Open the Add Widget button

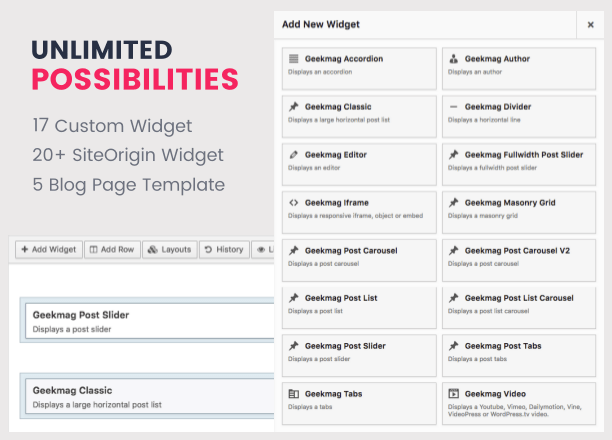click(x=49, y=249)
